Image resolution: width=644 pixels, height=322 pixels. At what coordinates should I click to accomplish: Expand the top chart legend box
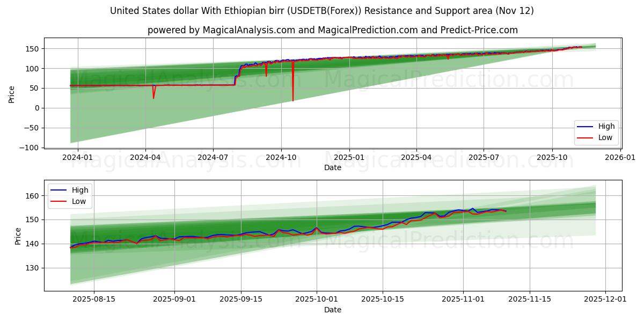tap(596, 131)
